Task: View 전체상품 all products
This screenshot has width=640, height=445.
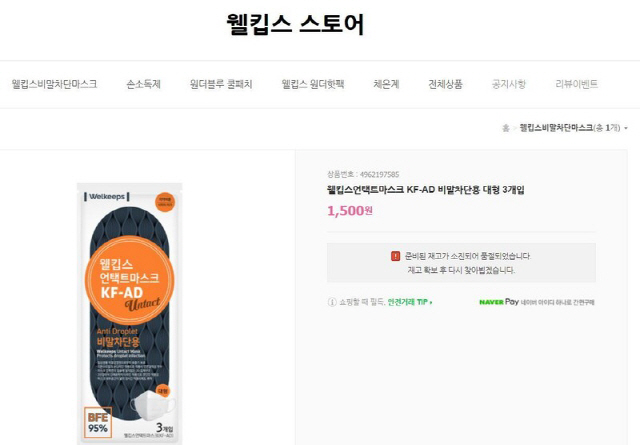Action: click(445, 84)
